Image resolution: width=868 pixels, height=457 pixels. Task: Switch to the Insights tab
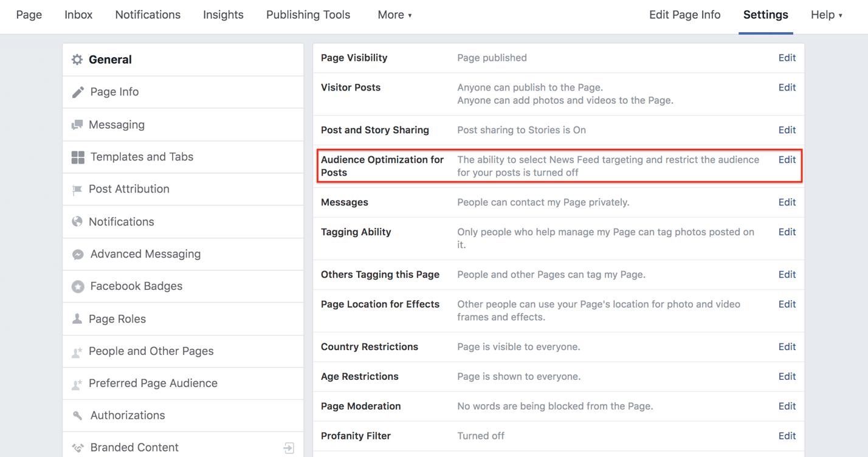click(x=223, y=15)
